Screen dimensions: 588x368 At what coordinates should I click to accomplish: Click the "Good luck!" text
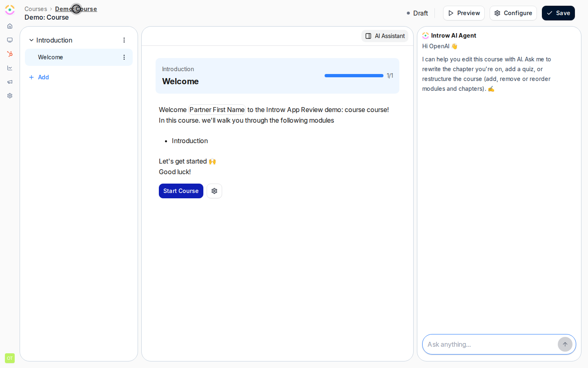tap(175, 172)
